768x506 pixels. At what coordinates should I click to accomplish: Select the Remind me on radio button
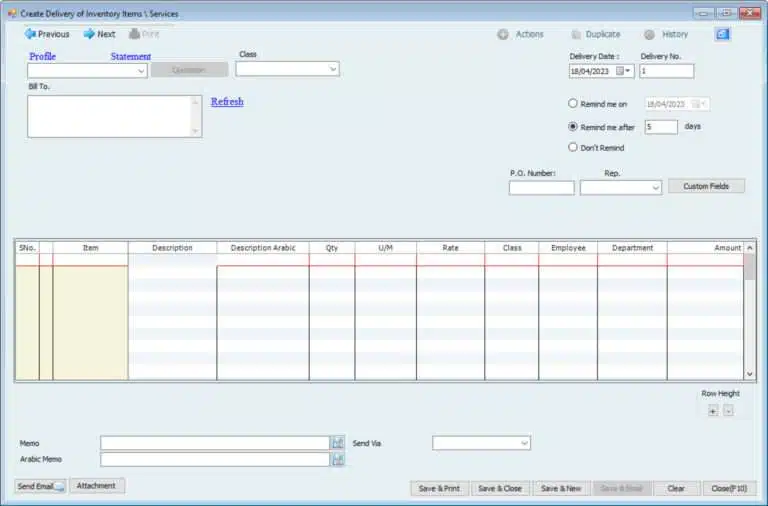tap(573, 104)
